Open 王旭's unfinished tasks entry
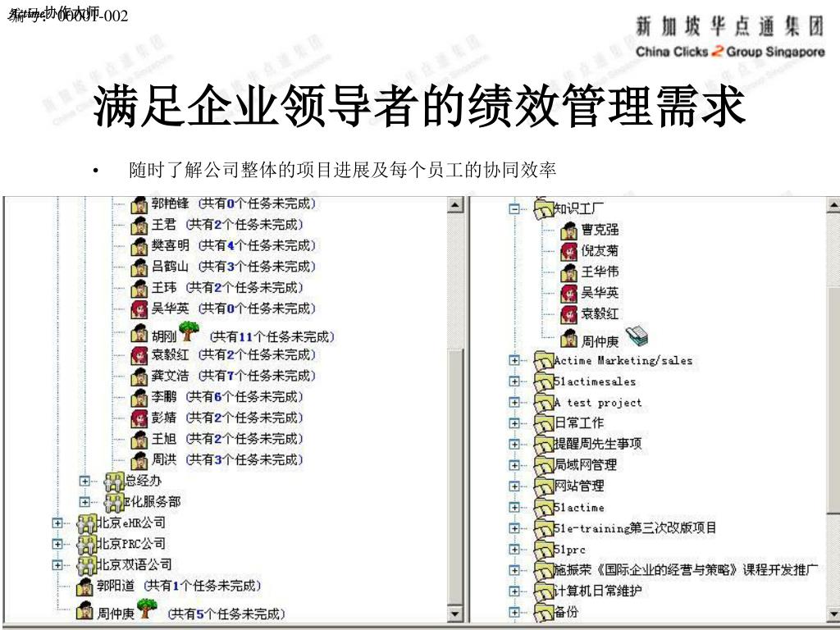 point(227,439)
